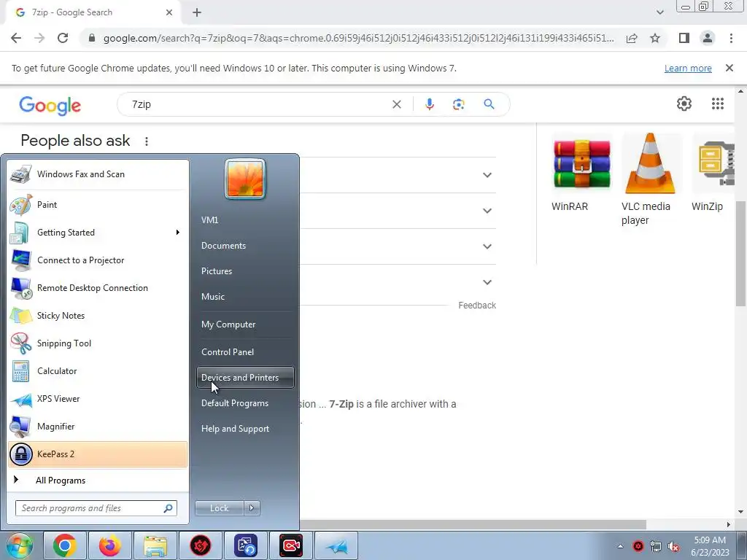Click the muted volume tray icon
Viewport: 747px width, 560px height.
click(673, 546)
